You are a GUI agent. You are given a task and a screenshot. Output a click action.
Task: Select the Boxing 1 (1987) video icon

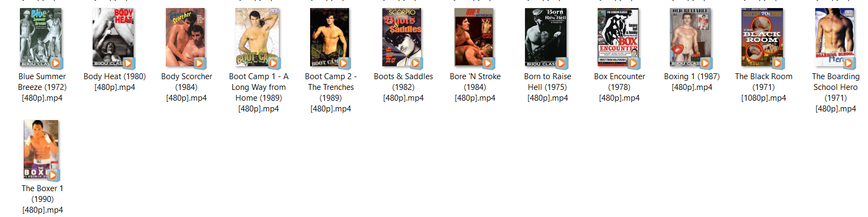[691, 38]
